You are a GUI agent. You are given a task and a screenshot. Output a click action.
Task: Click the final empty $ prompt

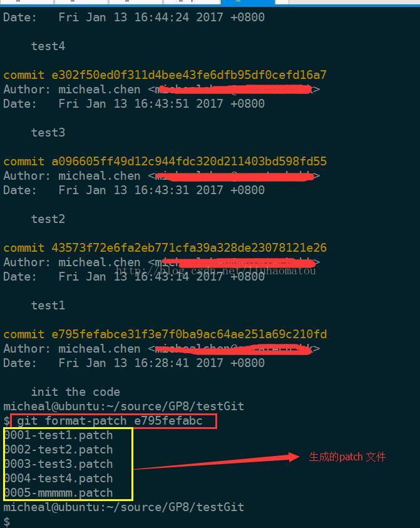[7, 522]
